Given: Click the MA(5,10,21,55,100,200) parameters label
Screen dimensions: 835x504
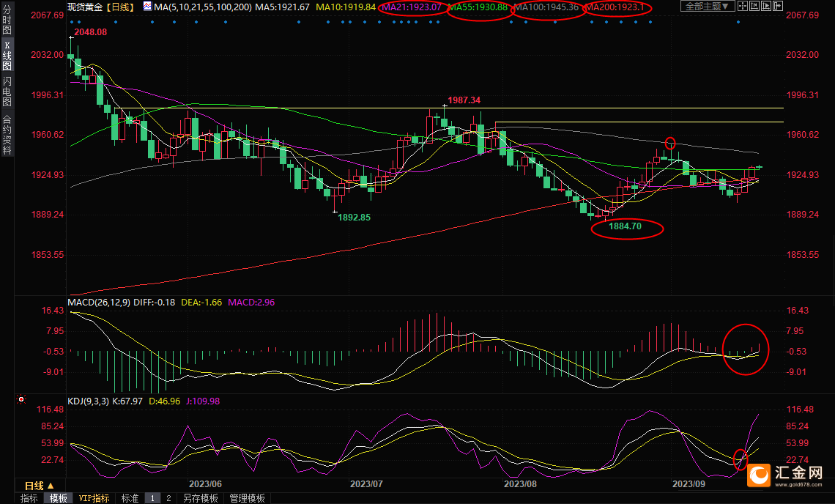Looking at the screenshot, I should (x=203, y=7).
